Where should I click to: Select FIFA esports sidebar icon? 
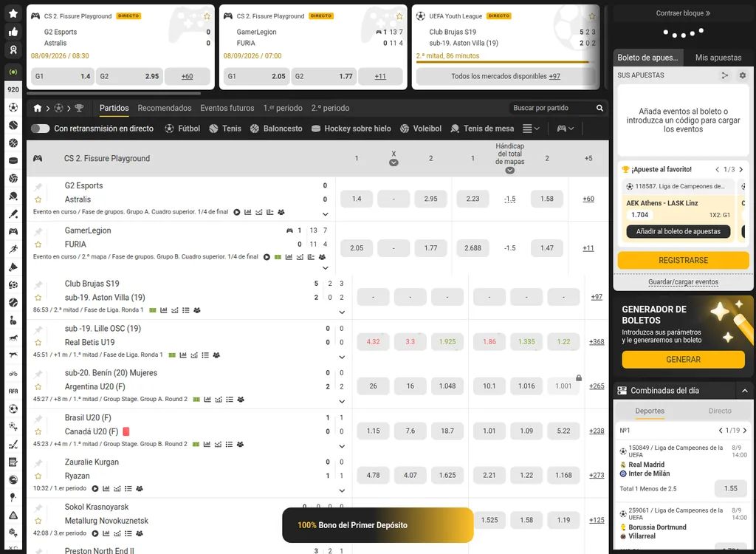point(13,391)
